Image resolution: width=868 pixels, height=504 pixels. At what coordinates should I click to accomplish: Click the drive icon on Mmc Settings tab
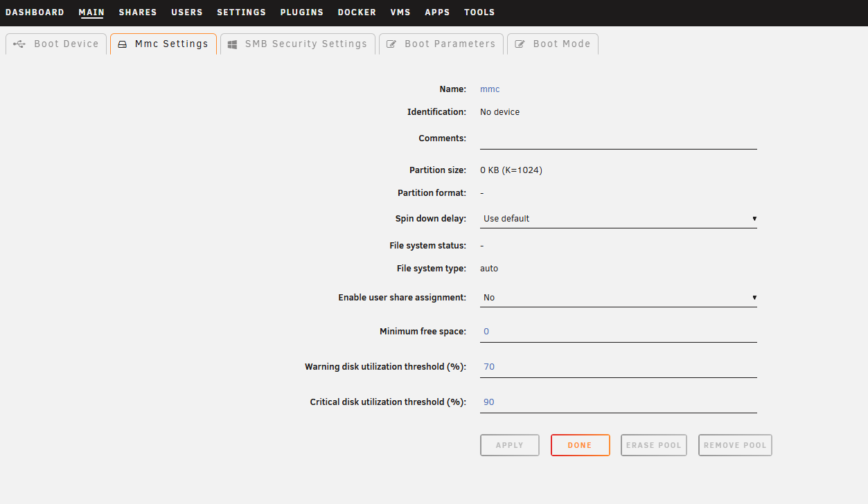click(122, 44)
